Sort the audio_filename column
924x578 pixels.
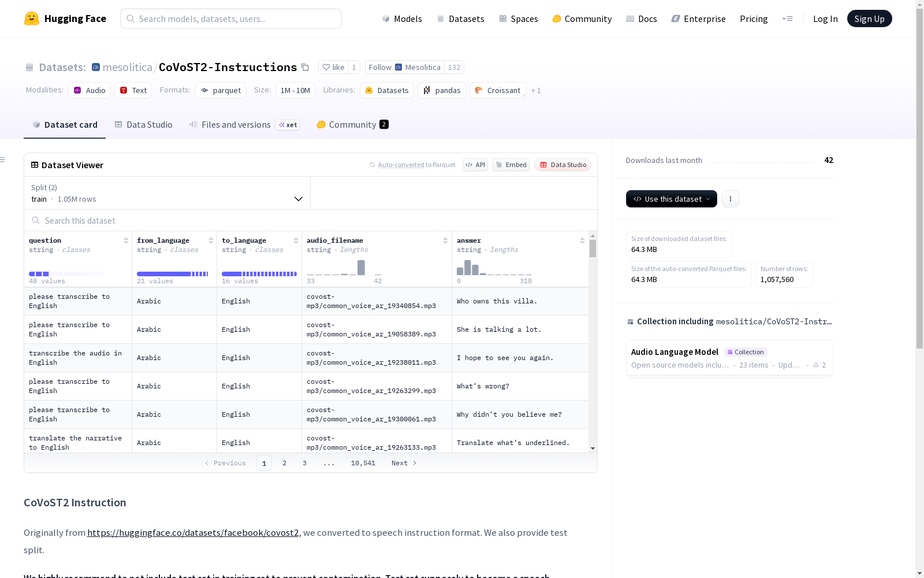[x=445, y=240]
